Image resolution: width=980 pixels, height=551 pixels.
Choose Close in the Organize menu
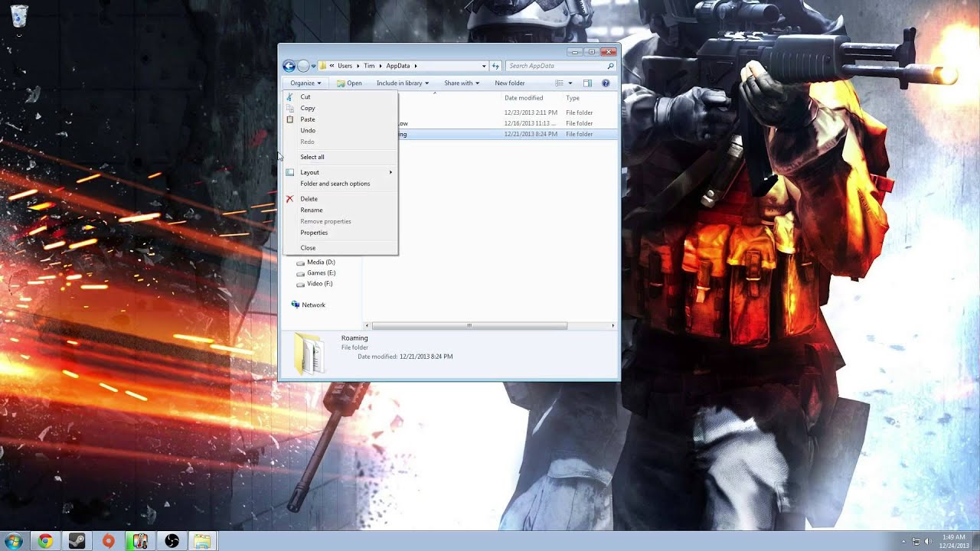[340, 248]
